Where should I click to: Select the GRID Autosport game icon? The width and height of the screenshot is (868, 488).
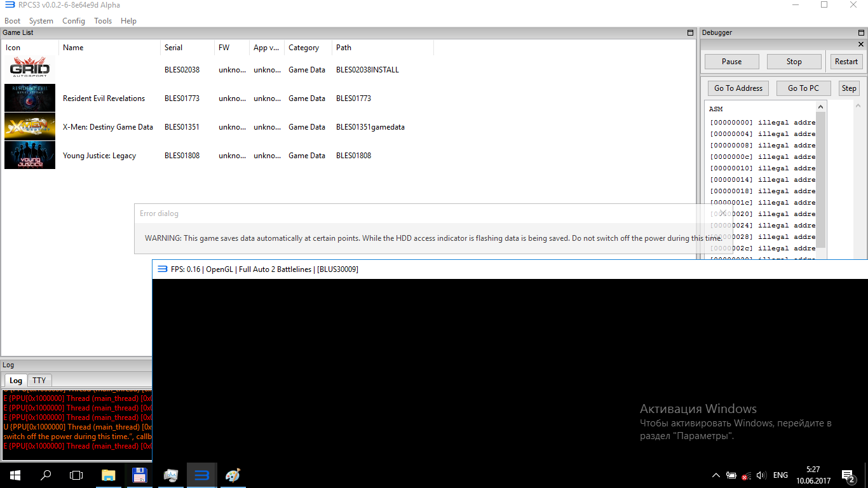pos(30,70)
